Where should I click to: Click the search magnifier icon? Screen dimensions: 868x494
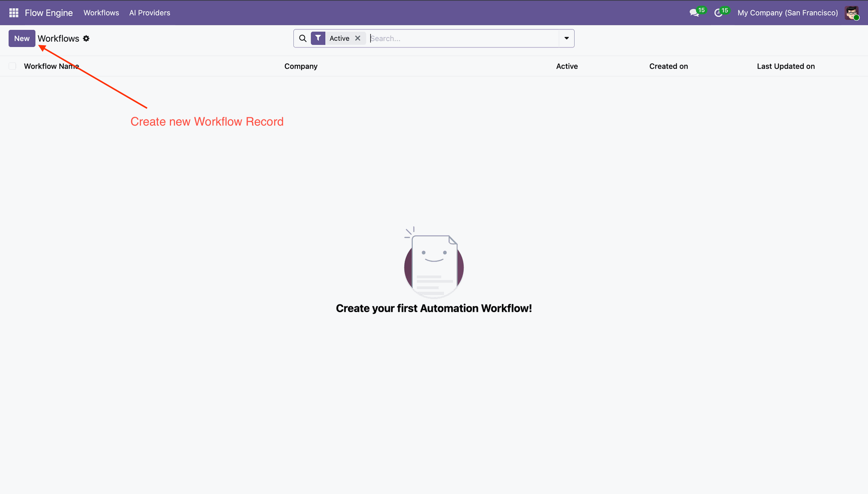coord(303,38)
